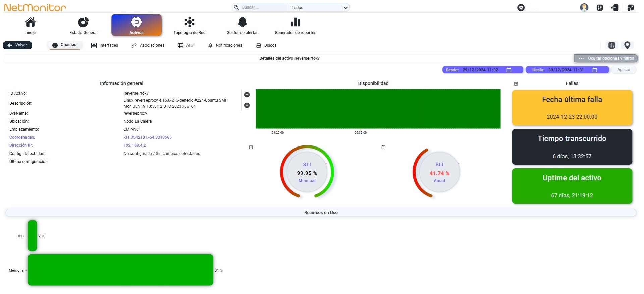This screenshot has width=644, height=294.
Task: Click the map location pin icon
Action: (627, 45)
